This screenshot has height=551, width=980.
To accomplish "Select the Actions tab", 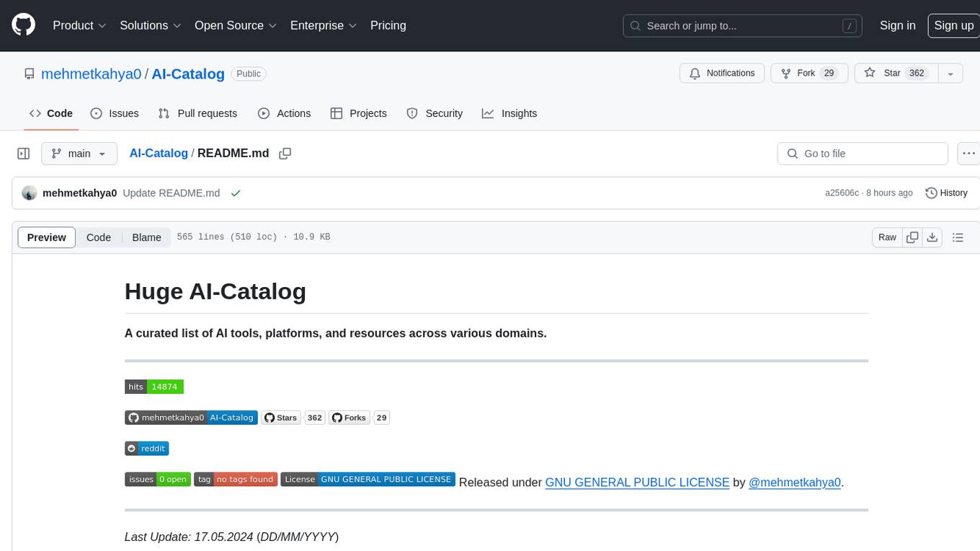I will [x=285, y=113].
